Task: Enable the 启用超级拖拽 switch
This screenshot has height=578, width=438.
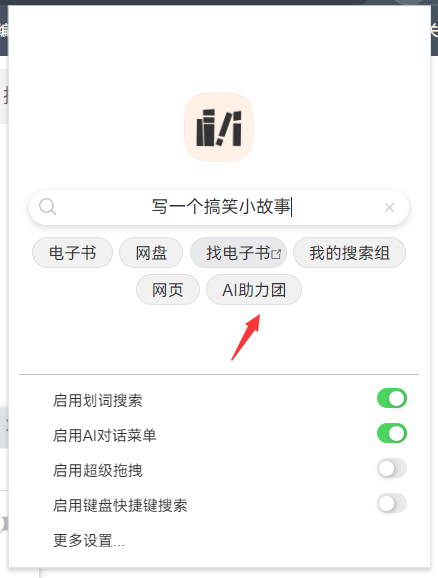Action: pyautogui.click(x=392, y=468)
